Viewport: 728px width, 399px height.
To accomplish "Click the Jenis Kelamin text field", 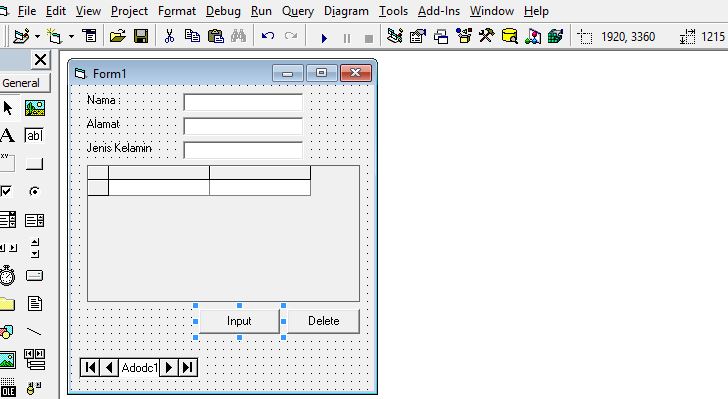I will (x=243, y=150).
